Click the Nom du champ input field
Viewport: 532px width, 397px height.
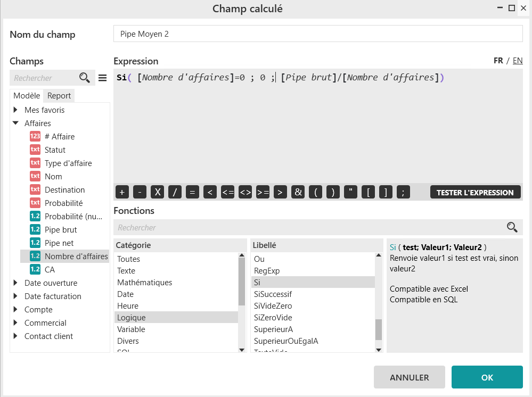tap(318, 34)
